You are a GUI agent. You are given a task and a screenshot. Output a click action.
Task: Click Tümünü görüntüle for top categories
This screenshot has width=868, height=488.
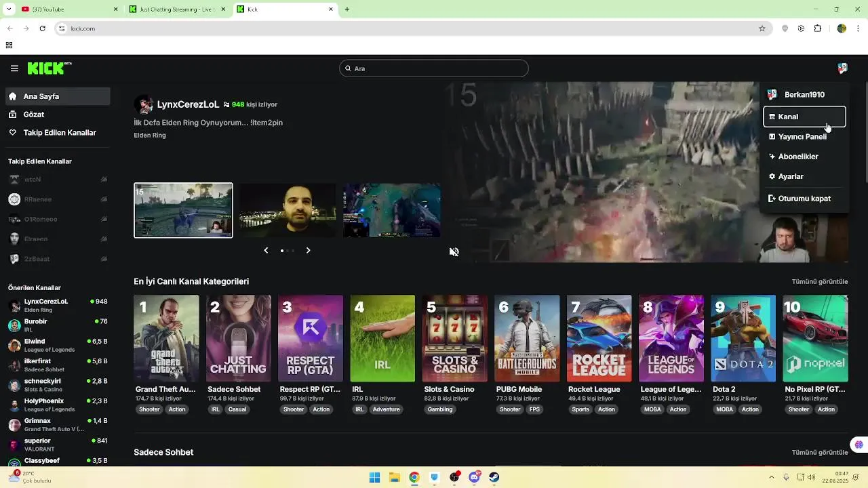click(820, 281)
